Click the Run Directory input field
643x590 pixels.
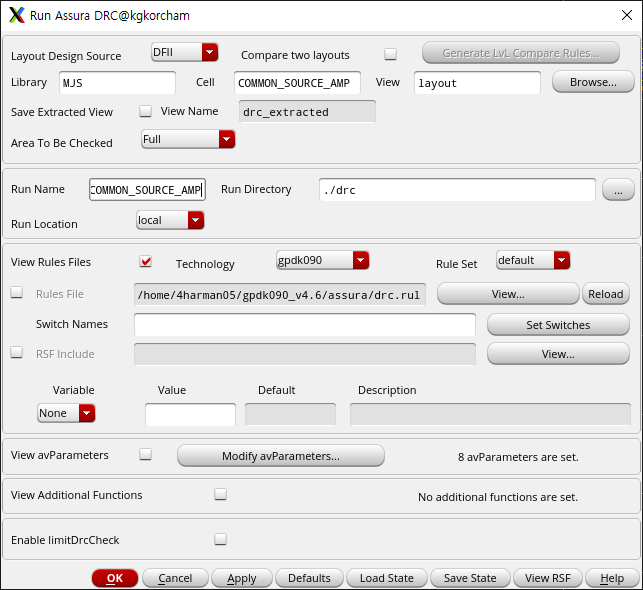(x=457, y=189)
